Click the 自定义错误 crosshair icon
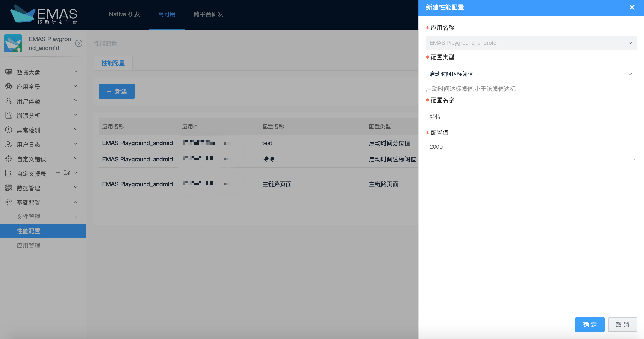This screenshot has height=339, width=644. pyautogui.click(x=9, y=159)
